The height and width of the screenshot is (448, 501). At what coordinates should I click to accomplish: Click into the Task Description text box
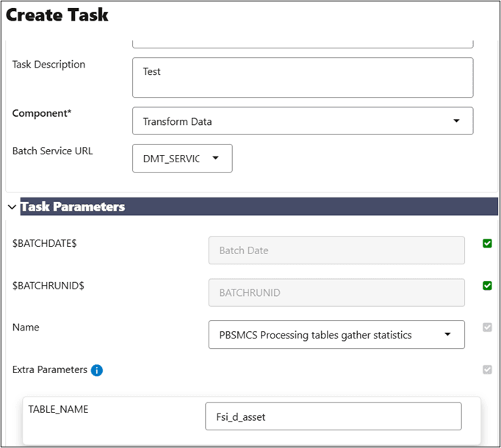[302, 77]
